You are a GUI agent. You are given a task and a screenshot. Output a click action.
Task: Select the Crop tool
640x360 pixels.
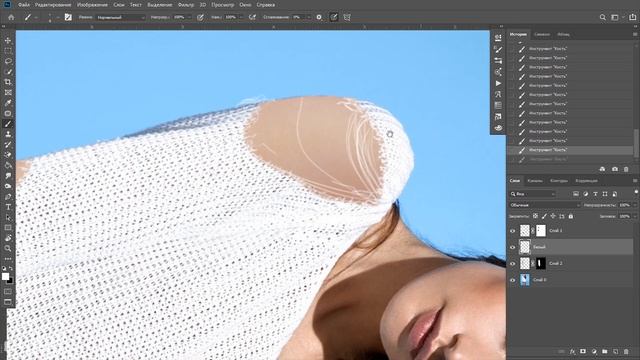8,82
